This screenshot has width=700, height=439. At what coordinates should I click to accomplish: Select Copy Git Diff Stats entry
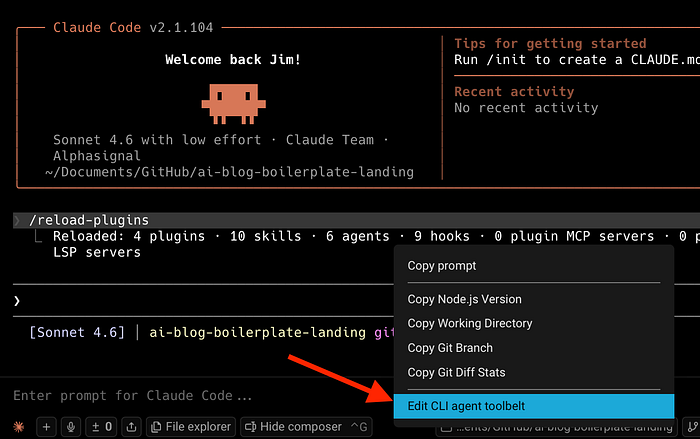pyautogui.click(x=533, y=372)
